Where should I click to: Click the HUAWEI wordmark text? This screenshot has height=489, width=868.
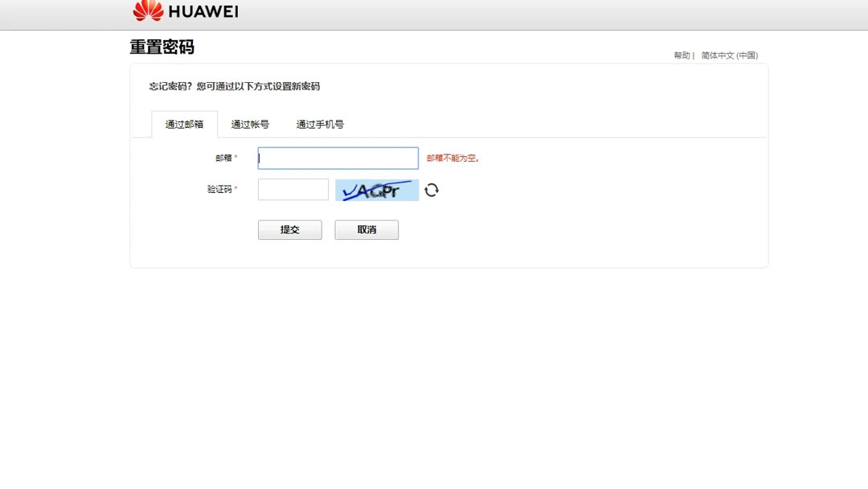pyautogui.click(x=202, y=11)
